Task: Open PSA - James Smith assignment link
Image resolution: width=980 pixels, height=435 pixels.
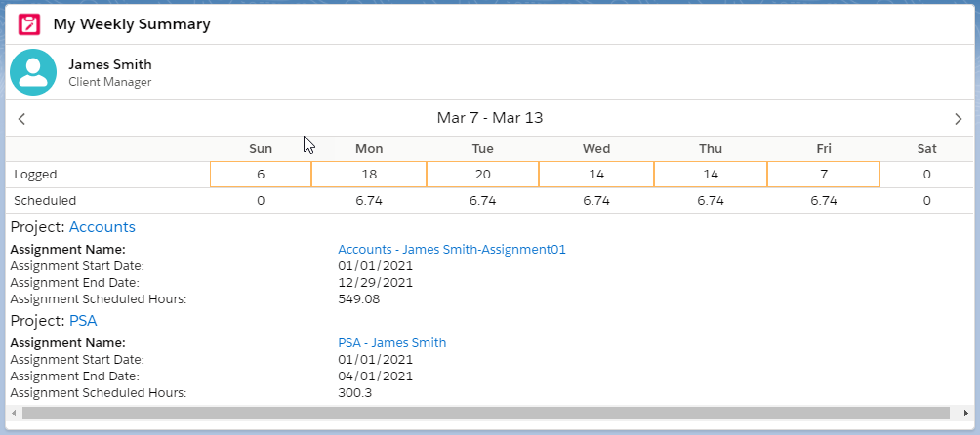Action: 391,342
